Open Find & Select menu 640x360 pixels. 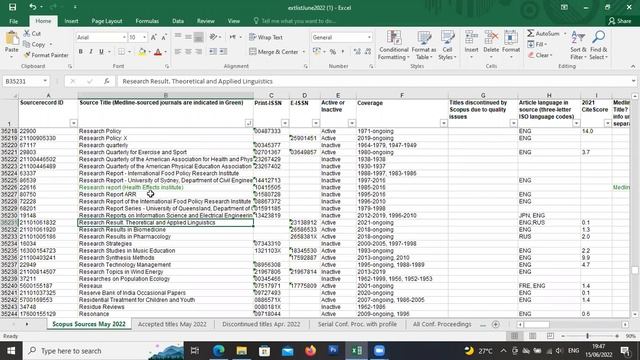coord(598,45)
